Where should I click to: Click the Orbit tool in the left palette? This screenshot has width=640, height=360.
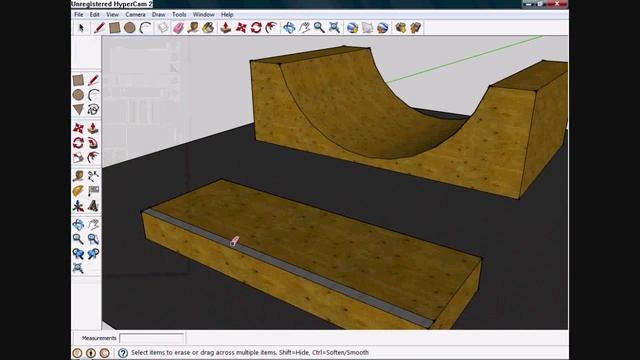tap(78, 224)
